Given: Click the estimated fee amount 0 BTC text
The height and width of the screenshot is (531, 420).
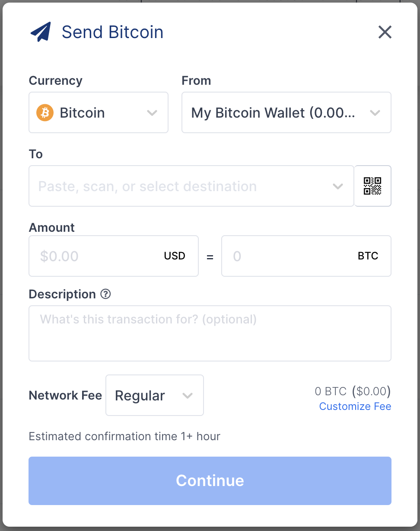Looking at the screenshot, I should click(331, 392).
